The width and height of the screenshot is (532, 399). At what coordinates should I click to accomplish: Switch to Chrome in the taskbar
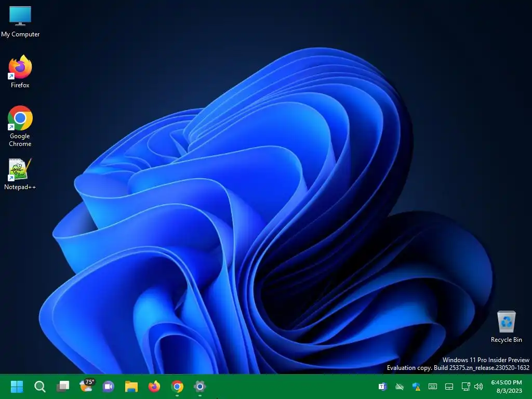(177, 387)
